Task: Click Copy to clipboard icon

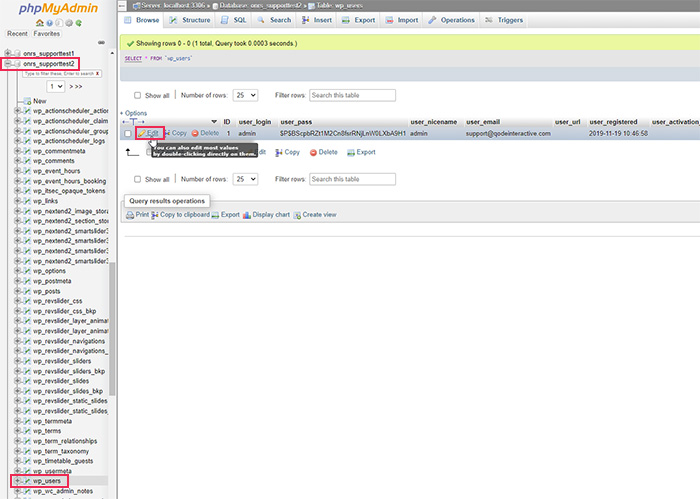Action: [154, 215]
